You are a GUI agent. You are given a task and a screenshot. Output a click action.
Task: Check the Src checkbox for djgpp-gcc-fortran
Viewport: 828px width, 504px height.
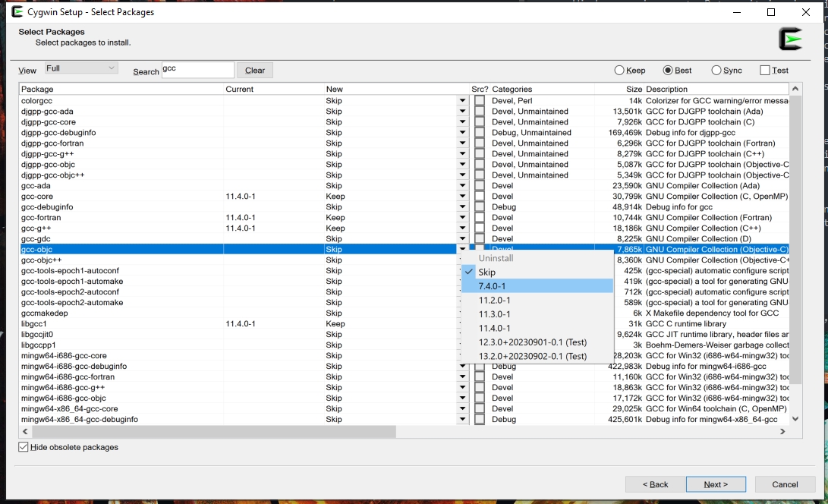point(480,143)
